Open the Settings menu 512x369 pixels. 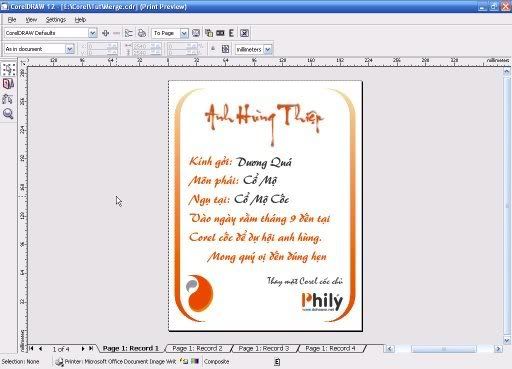pyautogui.click(x=56, y=20)
